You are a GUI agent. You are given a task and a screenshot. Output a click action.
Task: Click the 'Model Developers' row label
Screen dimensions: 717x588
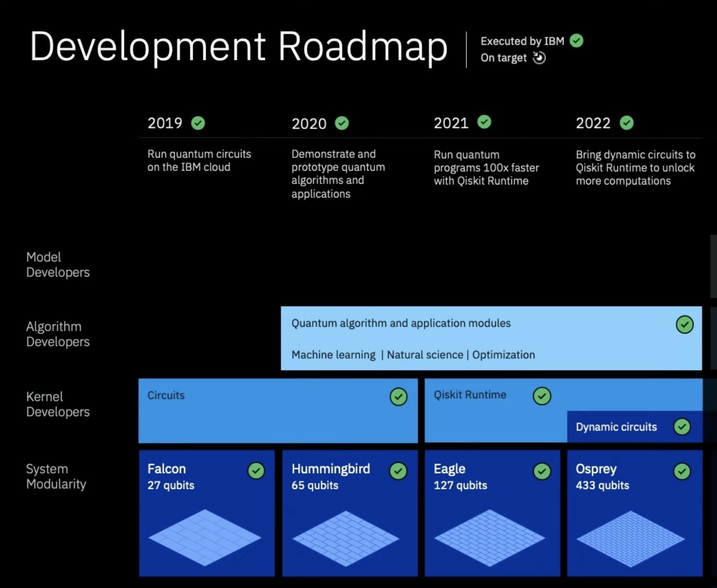tap(58, 265)
